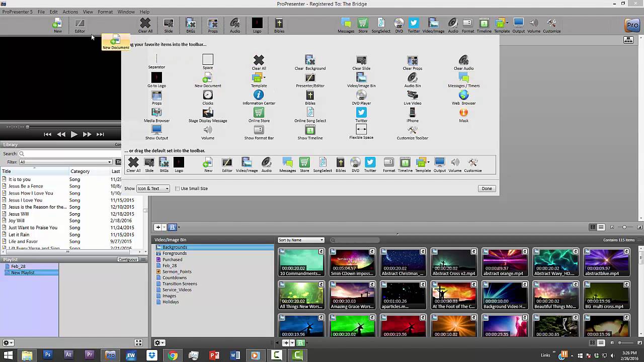
Task: Click the BKGs clear icon in toolbar
Action: 191,26
